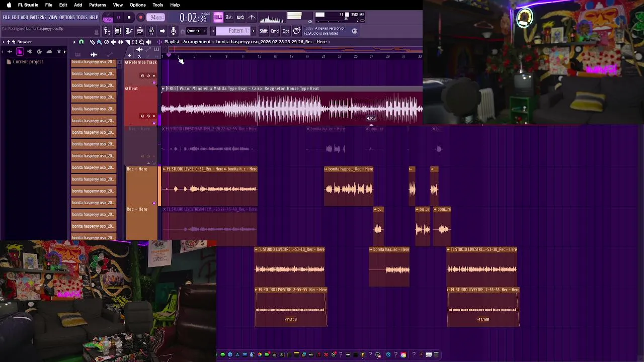644x362 pixels.
Task: Click the tempo 94 field
Action: 156,18
